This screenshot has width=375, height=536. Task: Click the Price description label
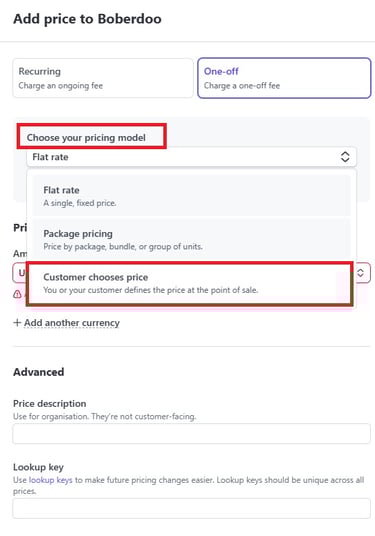tap(50, 403)
